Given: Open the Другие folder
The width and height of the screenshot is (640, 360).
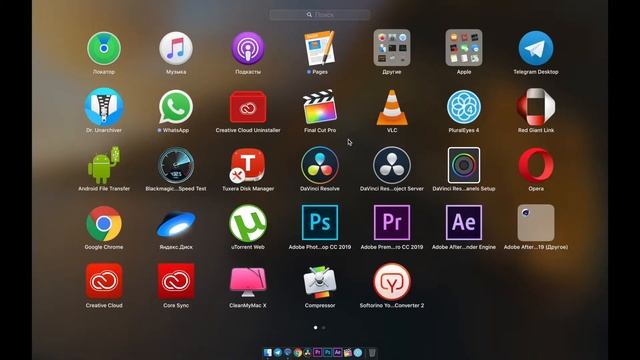Looking at the screenshot, I should pyautogui.click(x=392, y=48).
